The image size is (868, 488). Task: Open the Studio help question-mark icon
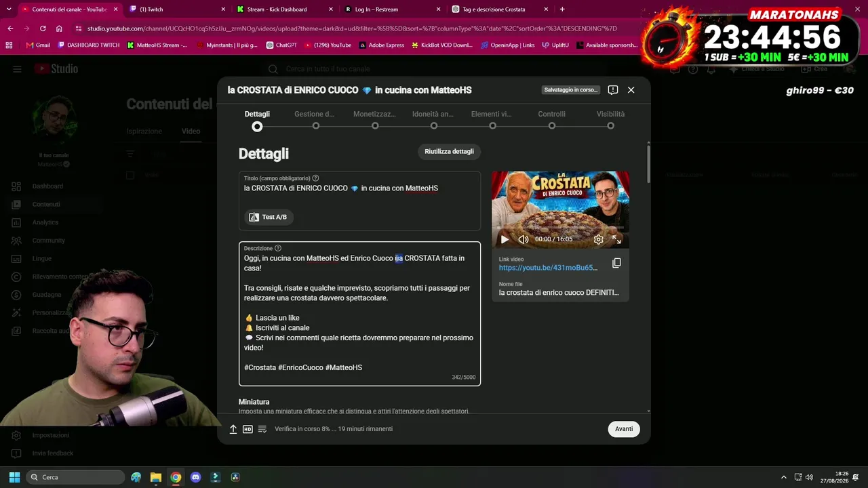(692, 69)
